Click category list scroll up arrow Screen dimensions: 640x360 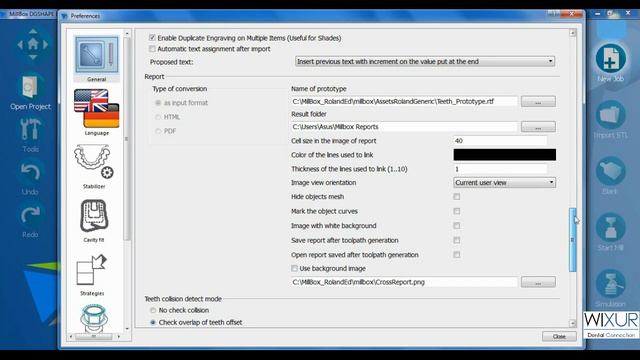[127, 33]
